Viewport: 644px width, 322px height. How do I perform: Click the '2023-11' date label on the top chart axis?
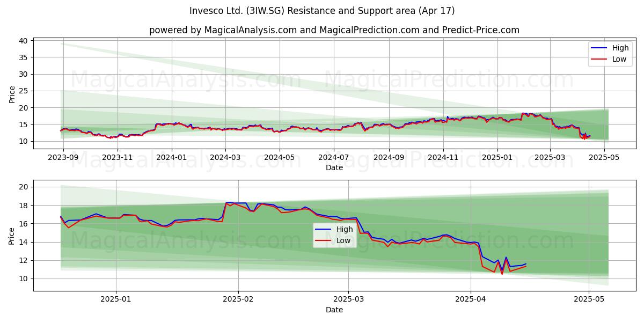[x=117, y=158]
